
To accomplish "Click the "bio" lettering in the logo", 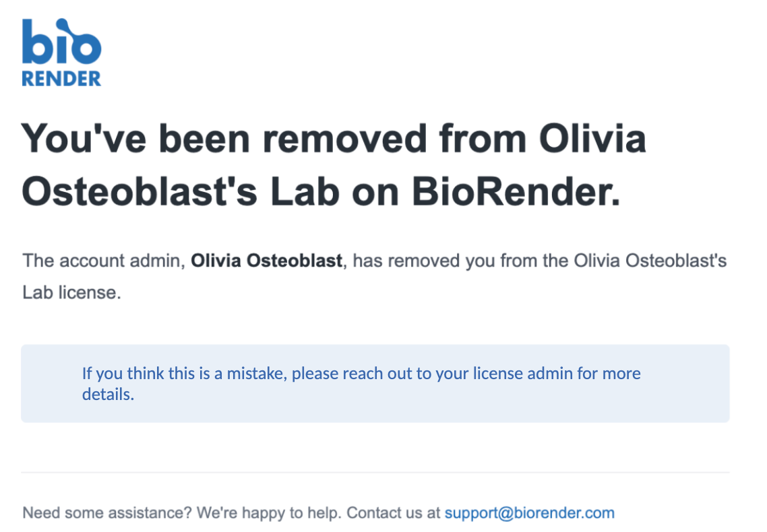I will 61,42.
